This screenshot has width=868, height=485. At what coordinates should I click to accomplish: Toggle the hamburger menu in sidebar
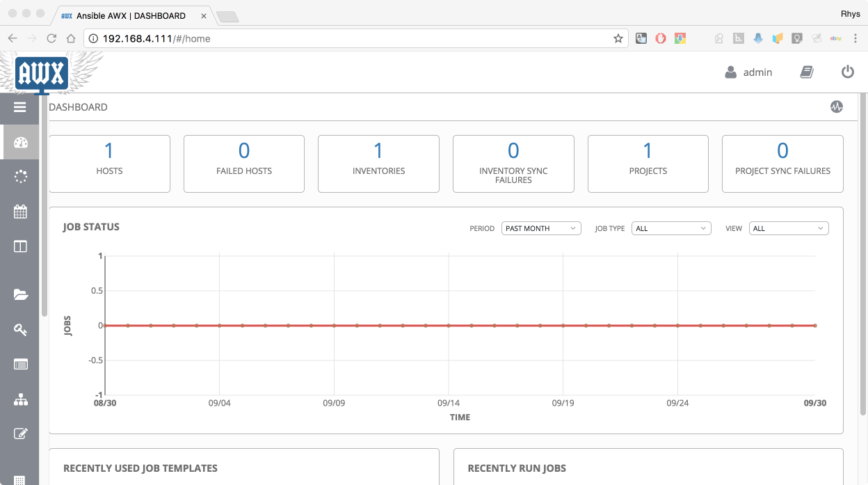[x=19, y=107]
